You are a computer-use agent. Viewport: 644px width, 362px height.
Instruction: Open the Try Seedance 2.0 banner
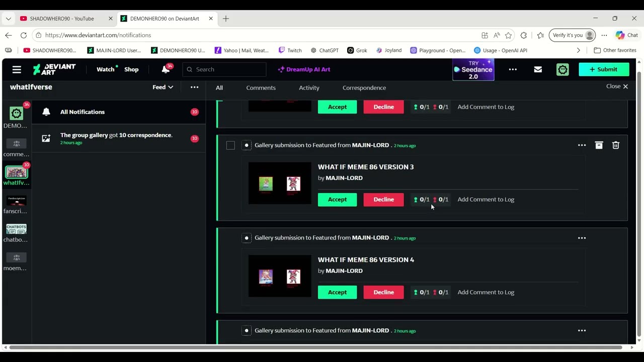tap(473, 70)
